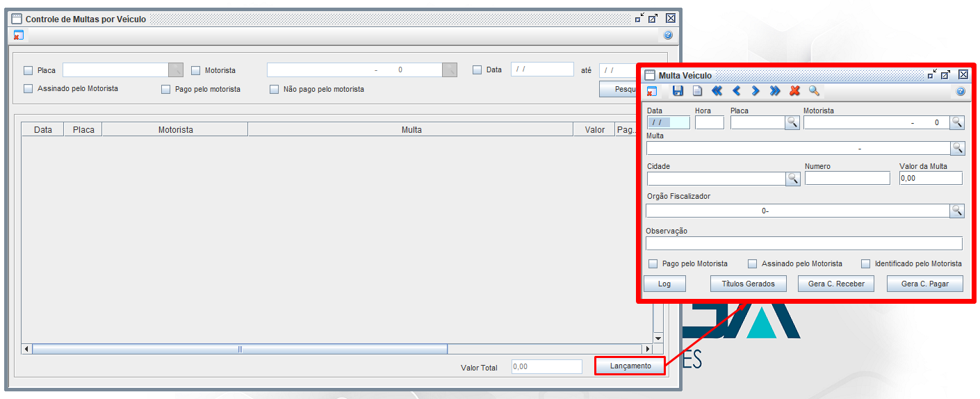Click the Lançamento button
980x399 pixels.
630,366
